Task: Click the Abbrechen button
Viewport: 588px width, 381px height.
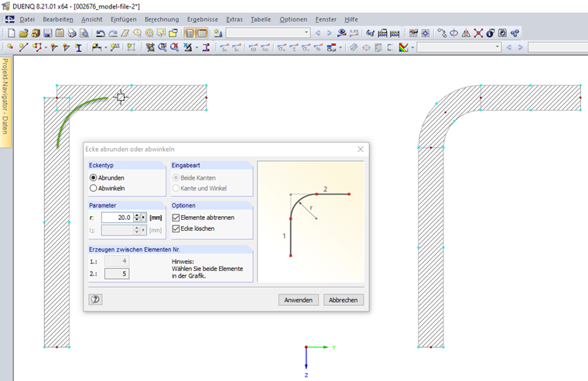Action: click(x=343, y=300)
